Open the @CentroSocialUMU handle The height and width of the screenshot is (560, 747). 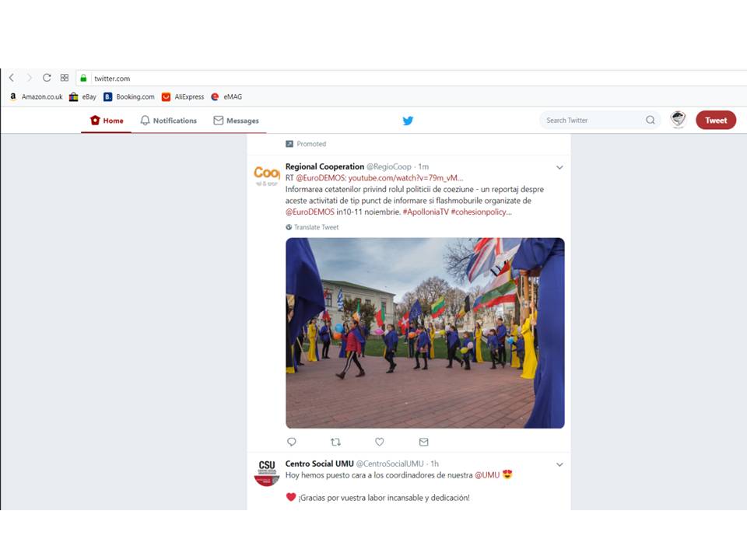[390, 464]
